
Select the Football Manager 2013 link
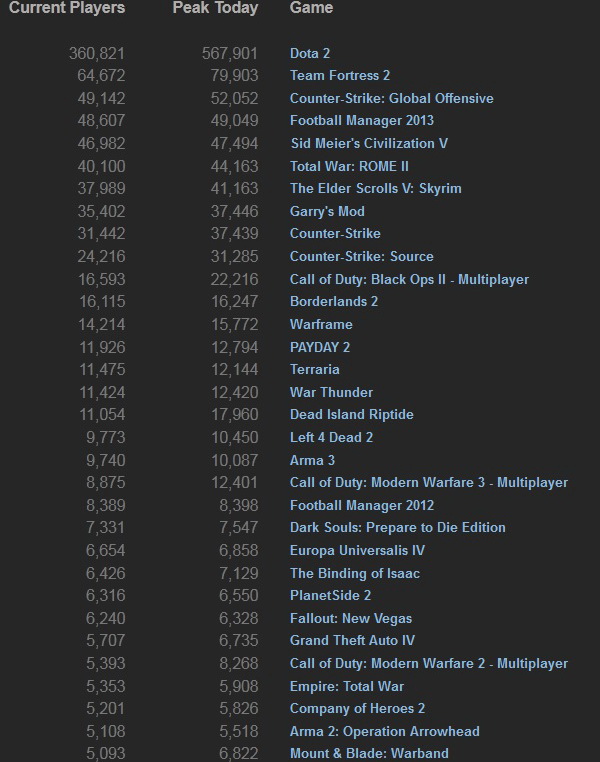[x=362, y=121]
